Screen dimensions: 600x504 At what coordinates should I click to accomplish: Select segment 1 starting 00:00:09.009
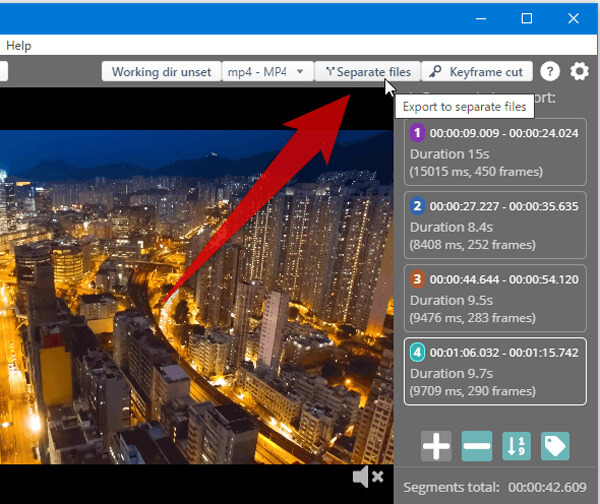(495, 152)
